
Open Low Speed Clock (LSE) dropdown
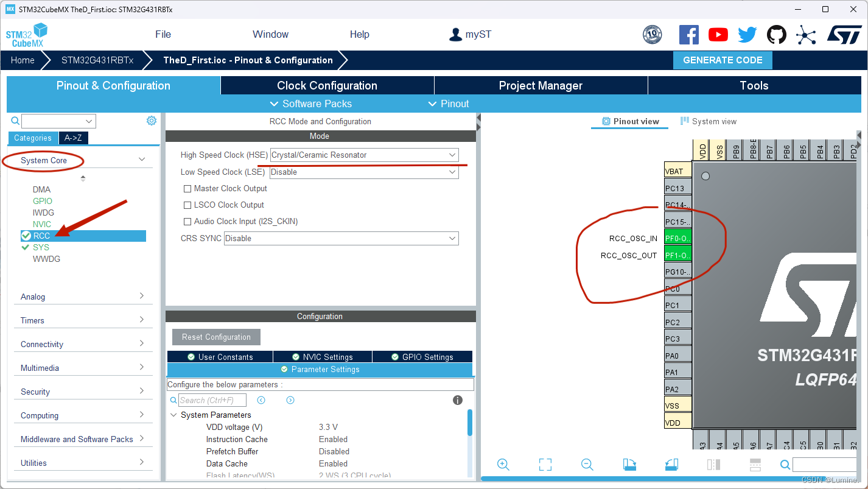(x=364, y=172)
